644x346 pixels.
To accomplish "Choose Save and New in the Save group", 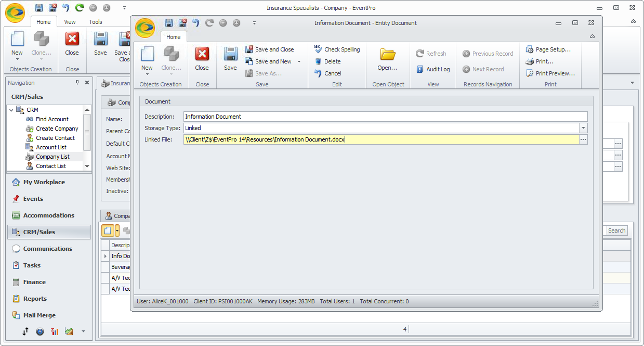I will 269,61.
